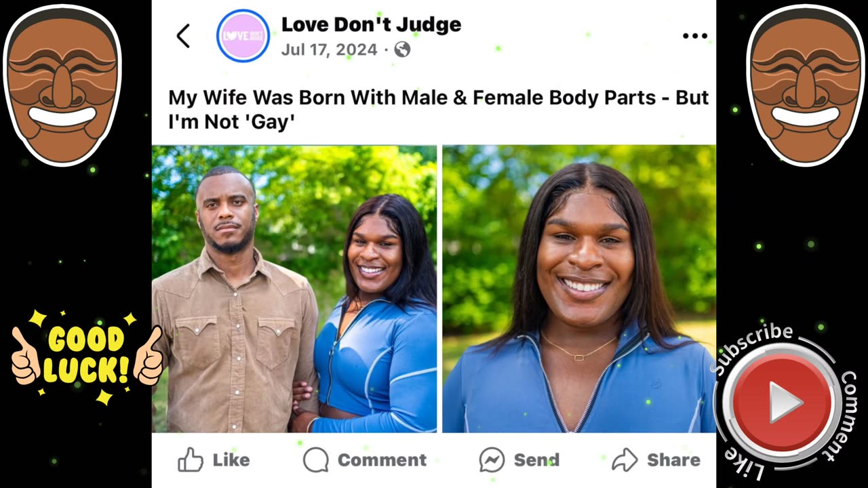Open the right portrait photo
This screenshot has width=868, height=488.
pos(579,289)
